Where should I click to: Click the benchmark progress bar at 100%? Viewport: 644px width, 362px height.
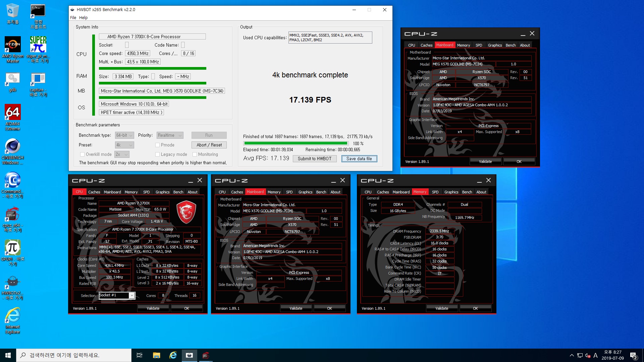click(296, 143)
